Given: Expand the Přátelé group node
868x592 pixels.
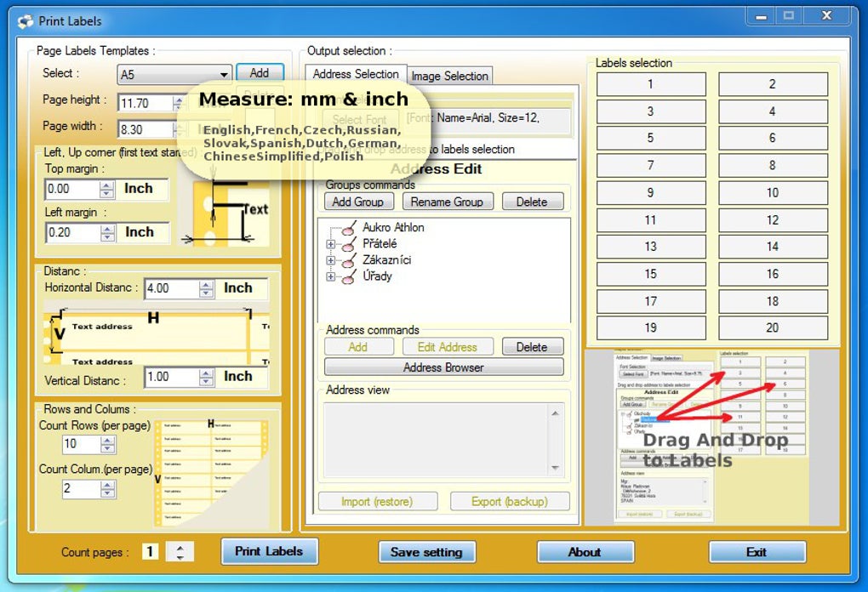Looking at the screenshot, I should coord(330,244).
